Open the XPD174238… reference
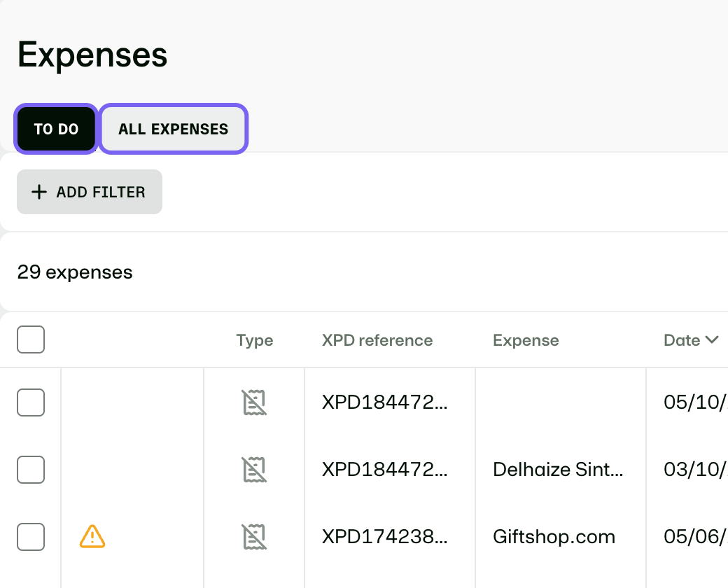Viewport: 728px width, 588px height. pos(384,537)
